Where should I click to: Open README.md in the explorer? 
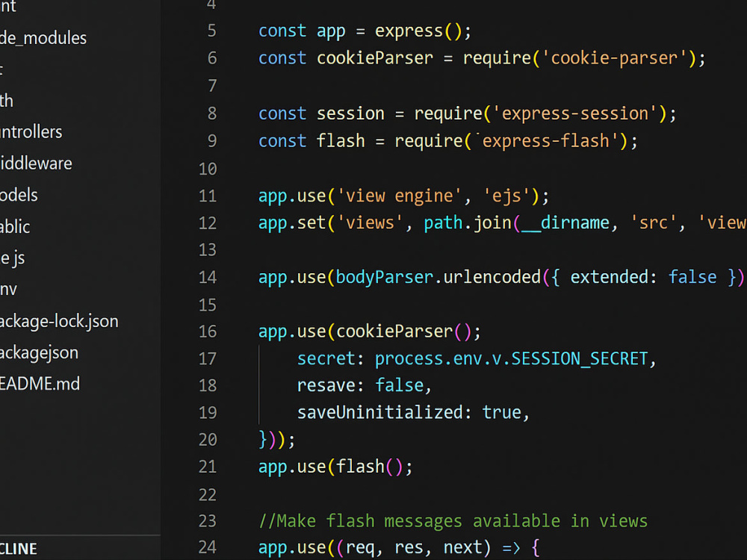[40, 384]
